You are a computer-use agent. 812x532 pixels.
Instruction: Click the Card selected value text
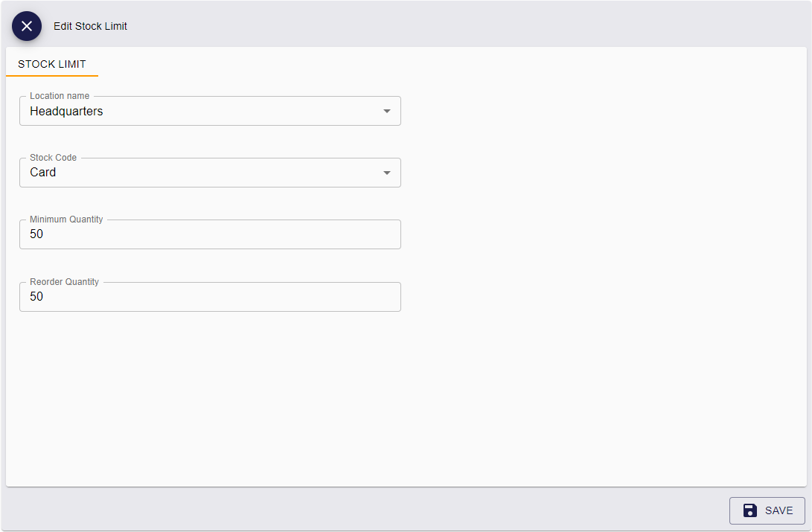43,173
